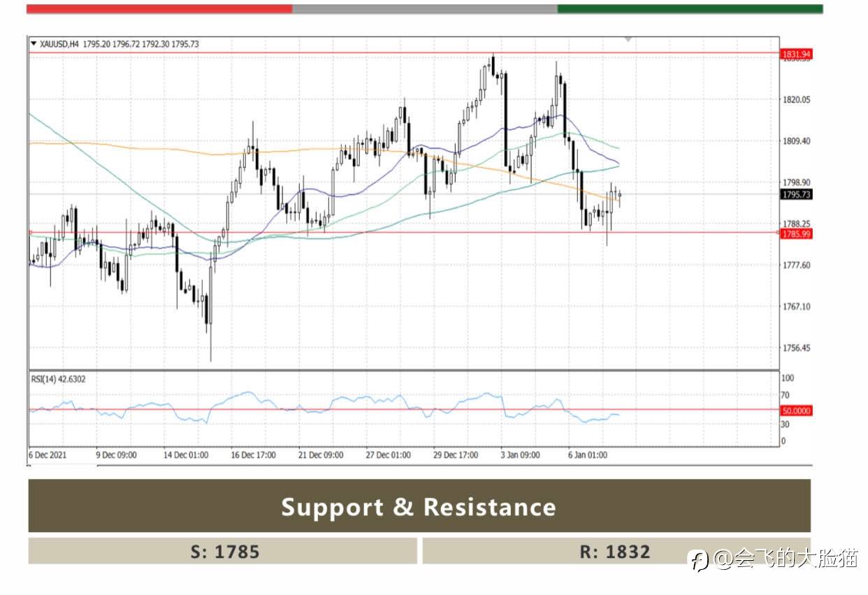Click the 21 Dec 09:00 time label

pos(321,454)
